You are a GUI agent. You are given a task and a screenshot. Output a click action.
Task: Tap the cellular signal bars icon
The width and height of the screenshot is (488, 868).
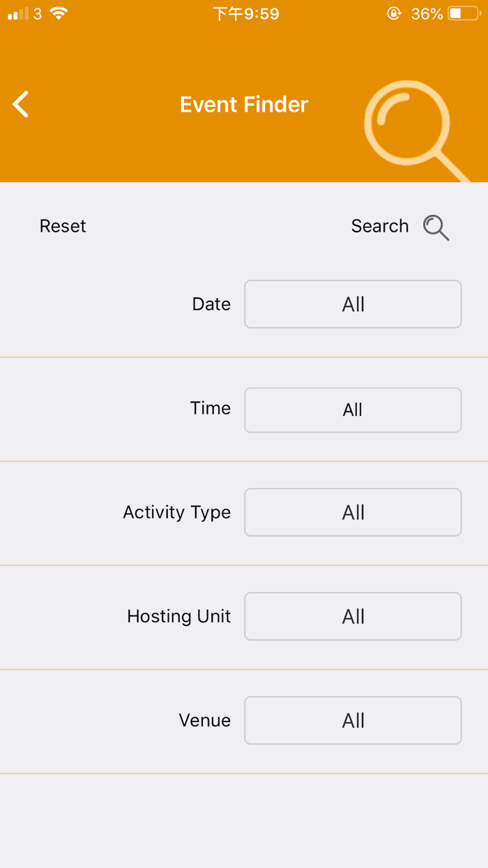coord(18,13)
